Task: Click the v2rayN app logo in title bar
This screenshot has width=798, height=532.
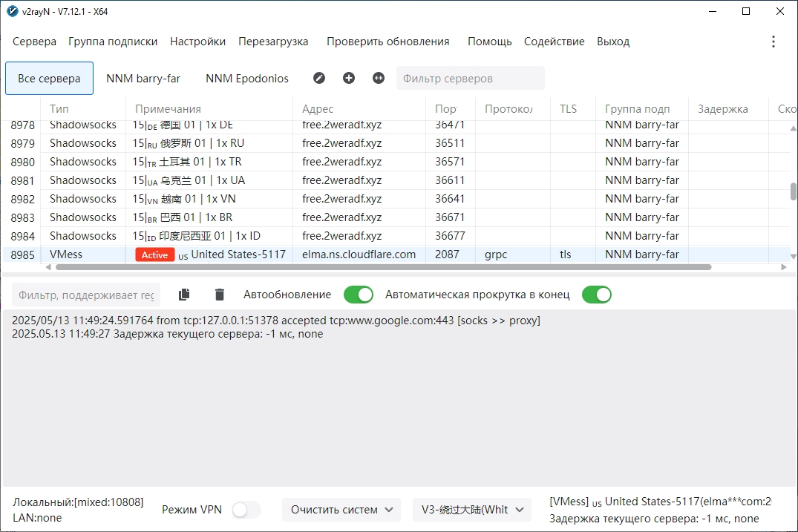Action: pos(13,11)
